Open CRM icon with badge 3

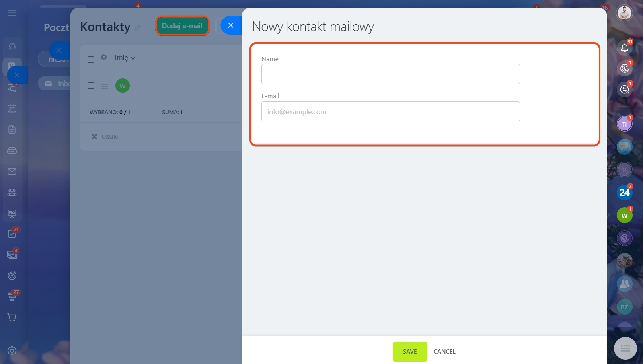(x=12, y=255)
